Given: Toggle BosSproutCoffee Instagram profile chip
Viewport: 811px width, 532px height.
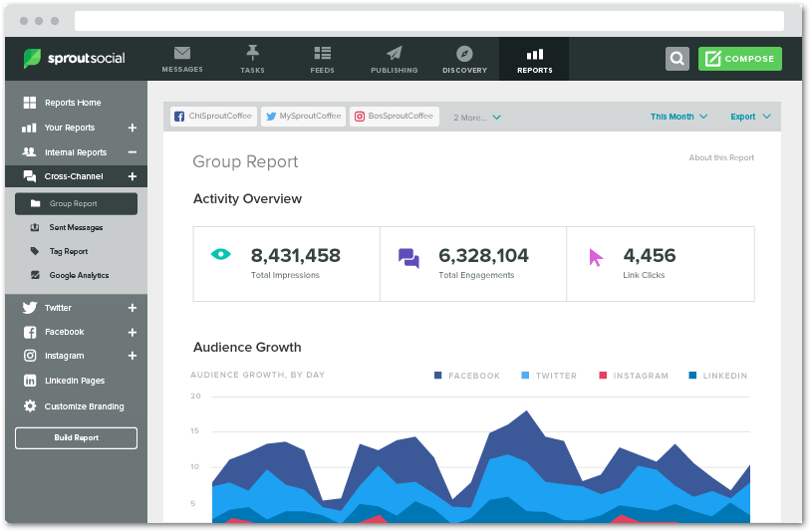Looking at the screenshot, I should point(395,117).
